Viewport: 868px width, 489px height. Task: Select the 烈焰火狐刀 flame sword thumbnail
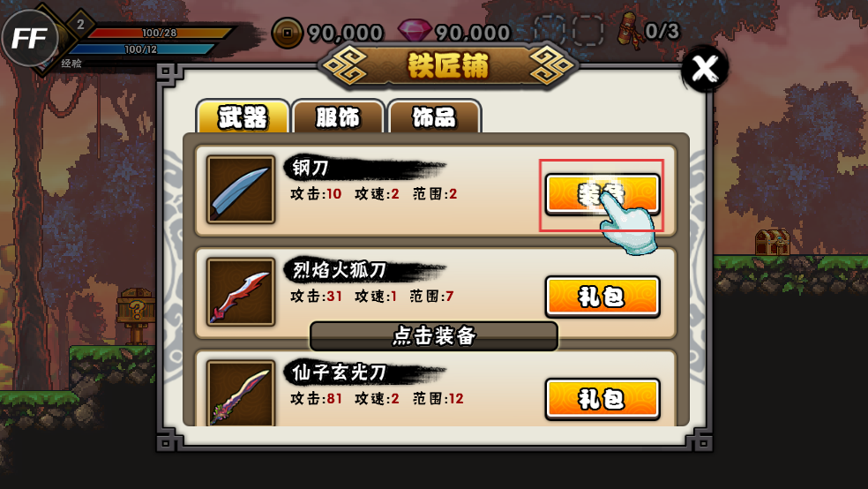(241, 292)
